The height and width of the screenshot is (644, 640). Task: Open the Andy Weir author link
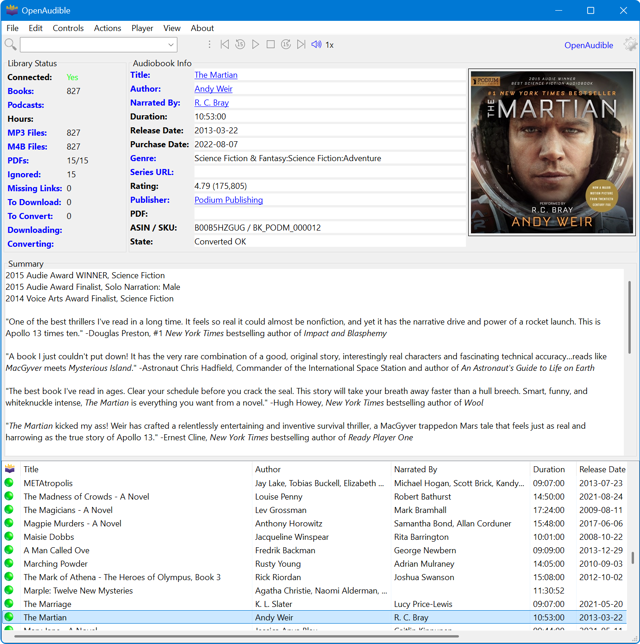coord(213,89)
